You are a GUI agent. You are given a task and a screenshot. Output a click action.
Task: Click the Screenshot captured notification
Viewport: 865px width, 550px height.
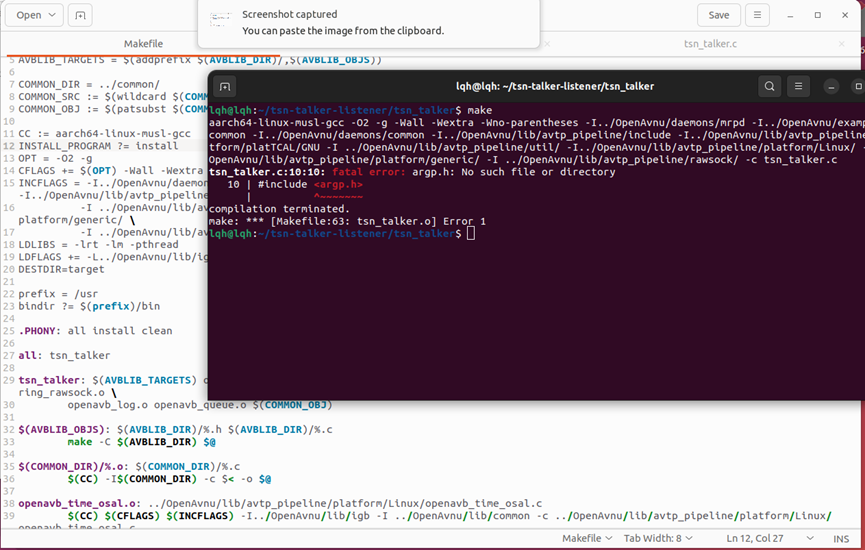pos(369,23)
